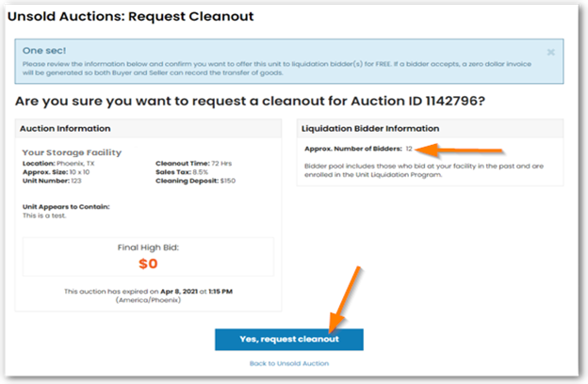Select the "Unsold Auctions: Request Cleanout" page title
The height and width of the screenshot is (384, 588).
click(x=130, y=17)
